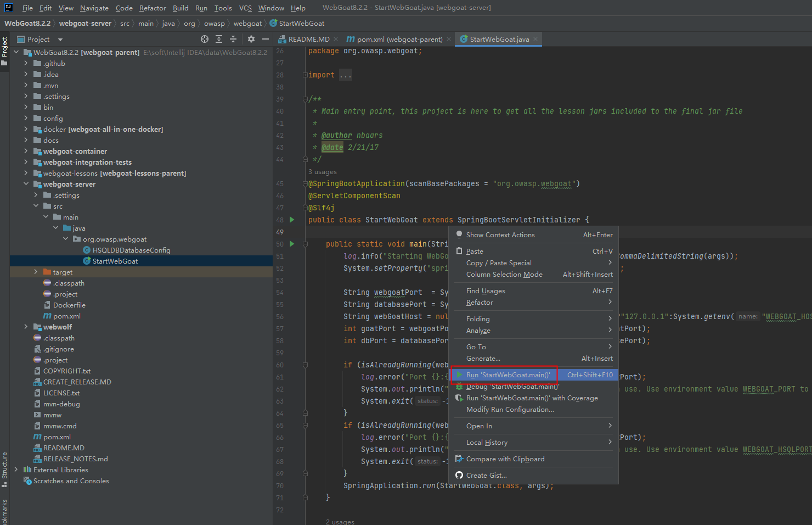This screenshot has height=525, width=812.
Task: Select webgoat-integration-tests module
Action: tap(87, 163)
